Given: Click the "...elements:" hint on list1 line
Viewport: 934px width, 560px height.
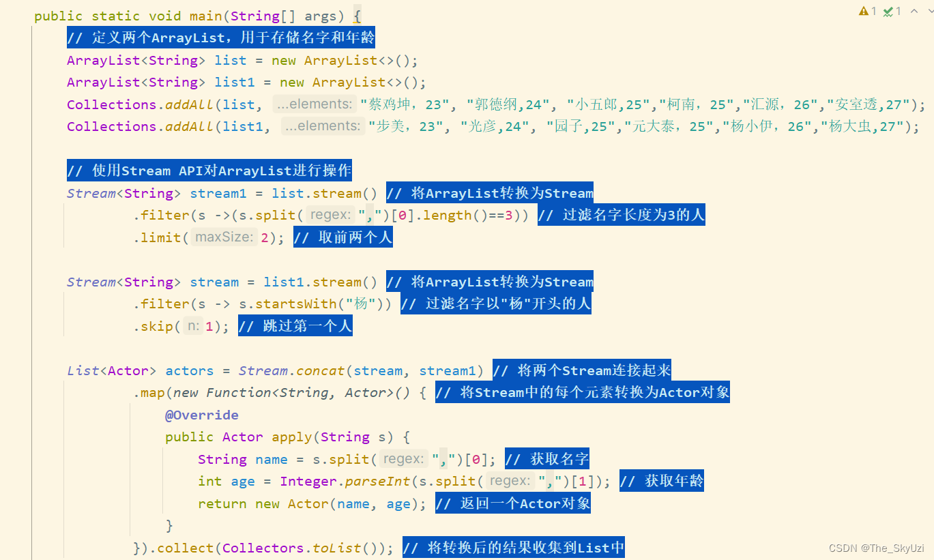Looking at the screenshot, I should pyautogui.click(x=323, y=126).
